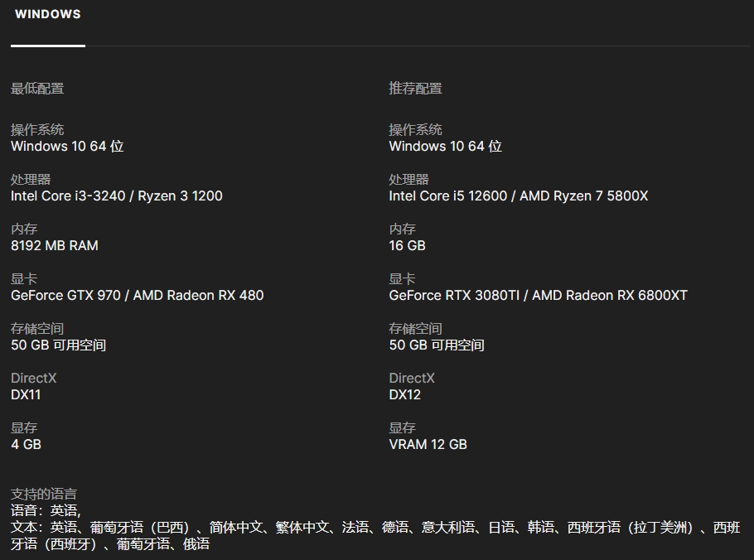The height and width of the screenshot is (560, 754).
Task: Click GeForce GTX 970 / AMD Radeon RX 480
Action: 137,295
